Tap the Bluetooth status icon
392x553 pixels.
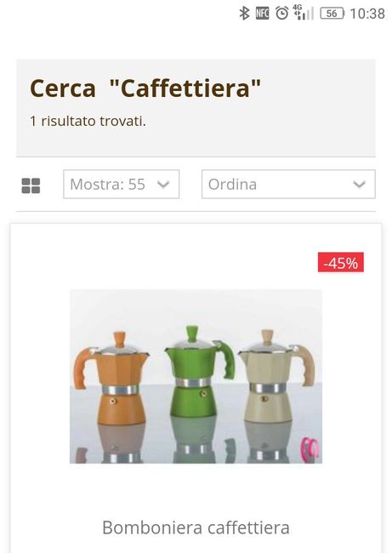pos(244,14)
